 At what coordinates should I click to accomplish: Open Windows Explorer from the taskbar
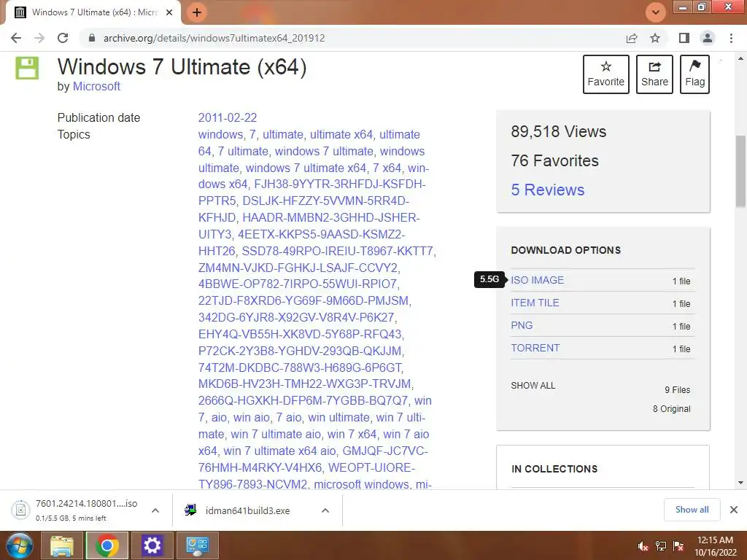(x=61, y=545)
